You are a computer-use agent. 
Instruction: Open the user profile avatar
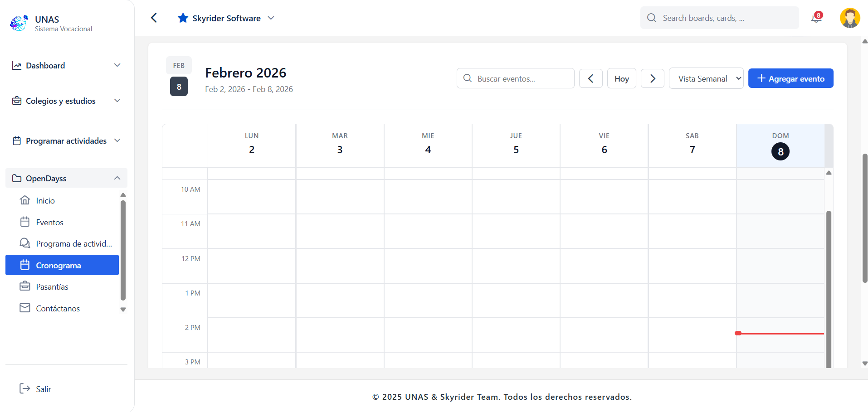click(849, 18)
